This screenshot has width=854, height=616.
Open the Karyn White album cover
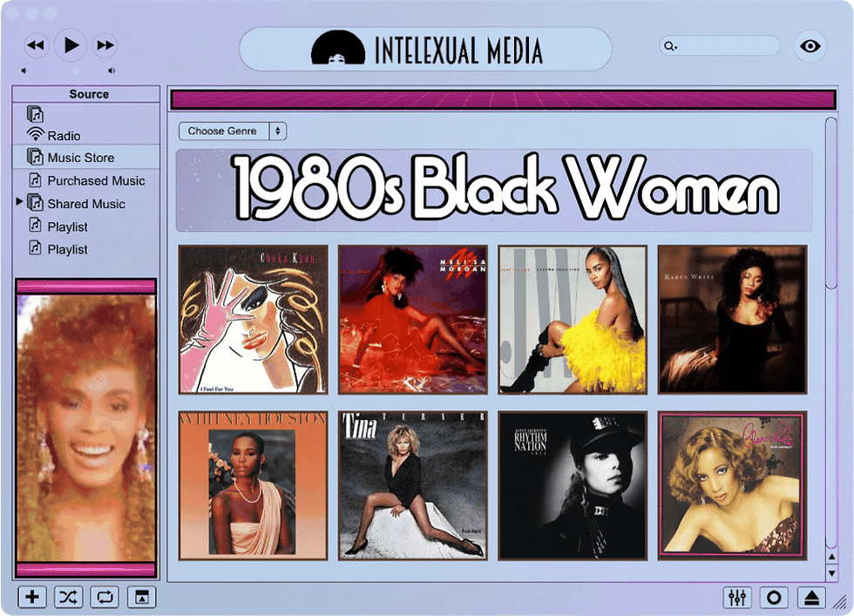pos(733,319)
